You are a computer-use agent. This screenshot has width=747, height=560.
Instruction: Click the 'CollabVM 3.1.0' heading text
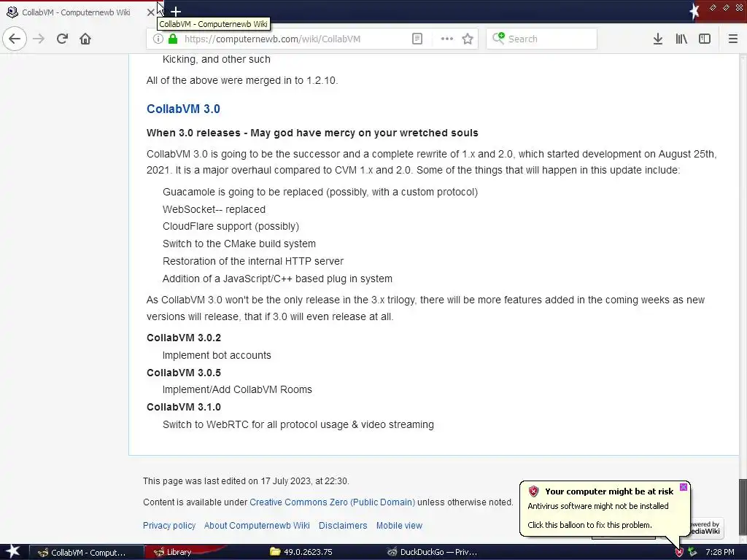183,407
